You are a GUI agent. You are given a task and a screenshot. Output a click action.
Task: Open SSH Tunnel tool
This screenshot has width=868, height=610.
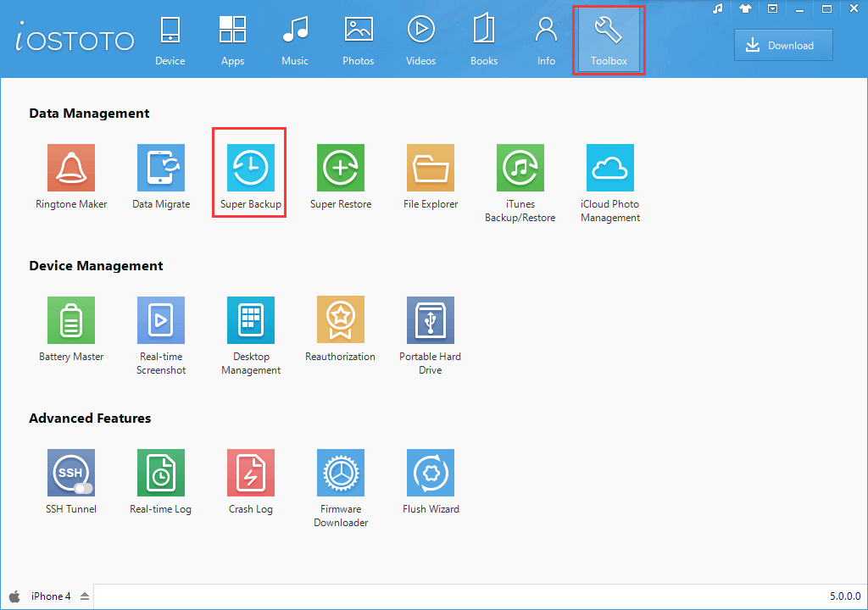pos(71,473)
